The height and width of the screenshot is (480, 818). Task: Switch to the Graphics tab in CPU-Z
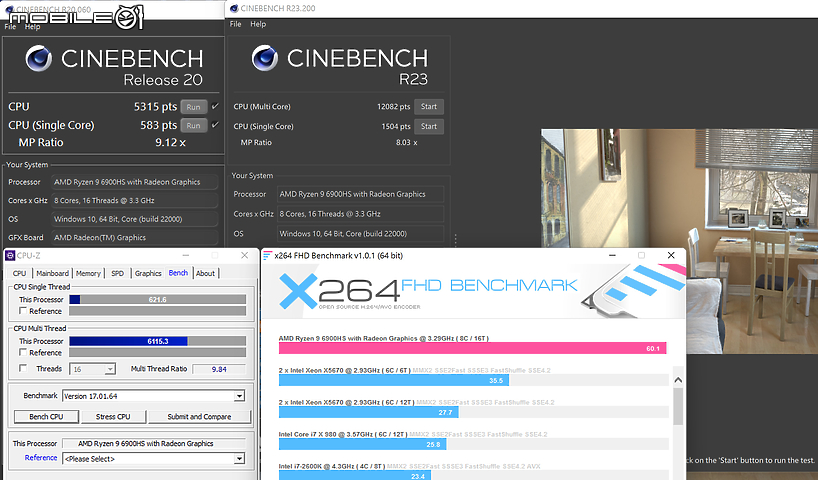148,273
